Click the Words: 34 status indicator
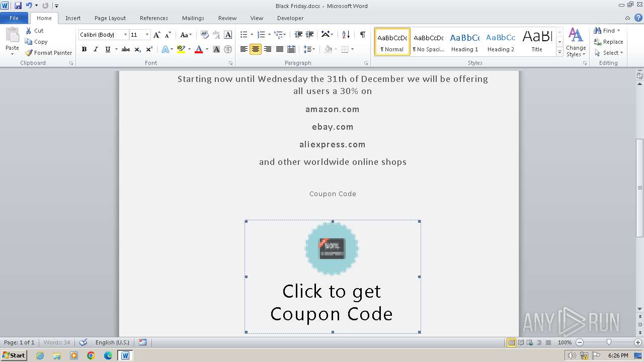This screenshot has width=644, height=362. (57, 342)
